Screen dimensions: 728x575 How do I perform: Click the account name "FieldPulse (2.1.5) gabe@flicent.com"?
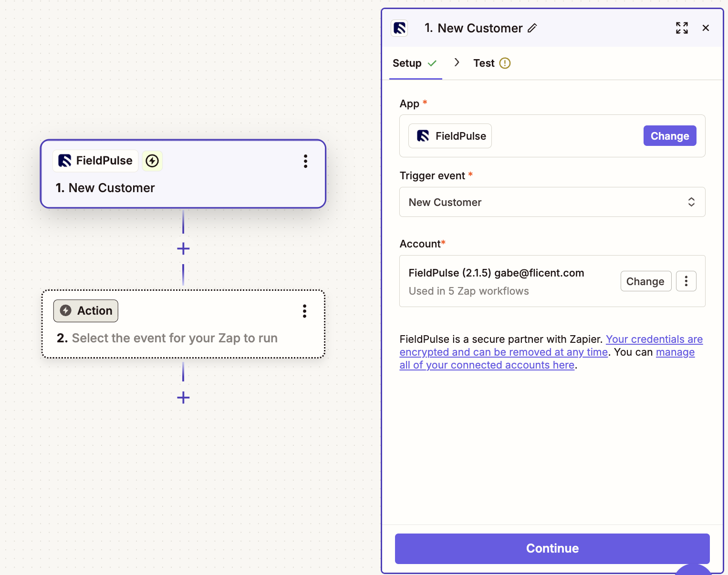(x=497, y=273)
